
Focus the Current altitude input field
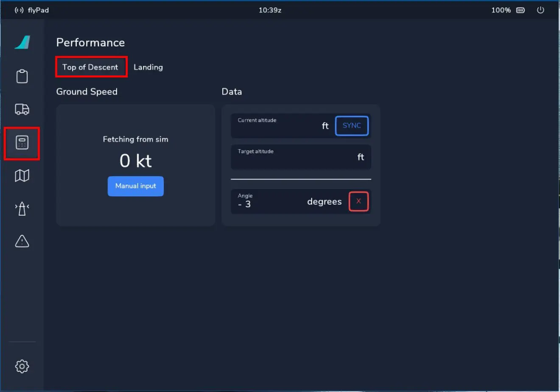pos(280,126)
